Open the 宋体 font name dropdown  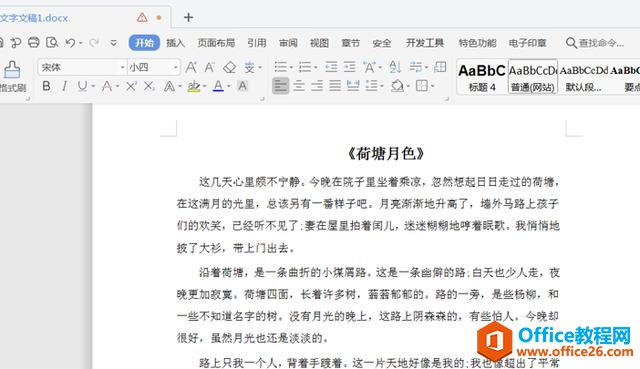[122, 67]
